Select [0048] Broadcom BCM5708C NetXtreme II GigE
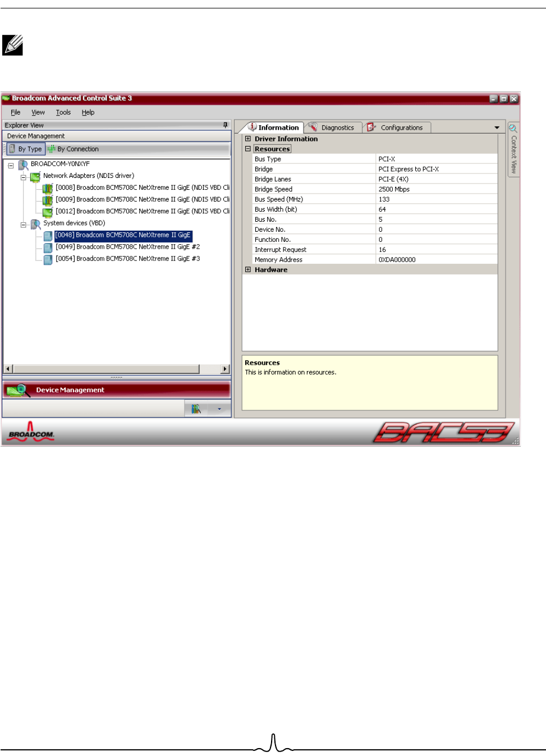The image size is (546, 756). point(123,235)
